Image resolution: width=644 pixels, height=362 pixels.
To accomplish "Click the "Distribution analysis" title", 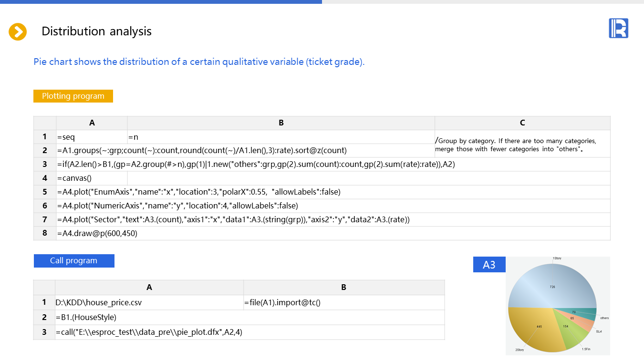I will pos(96,31).
